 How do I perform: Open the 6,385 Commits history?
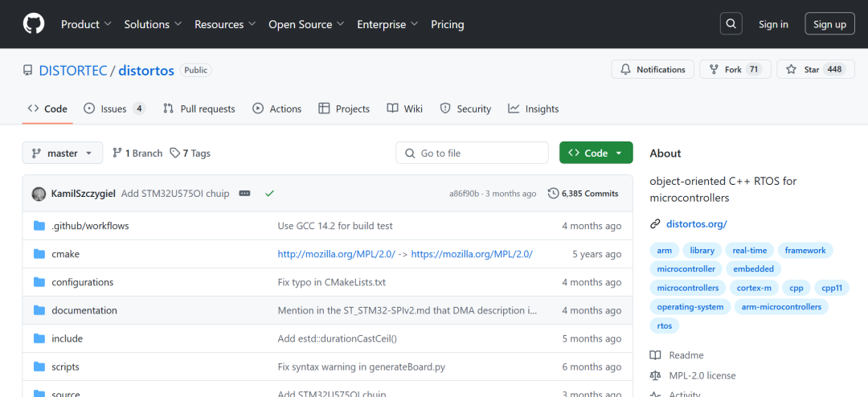(x=583, y=194)
